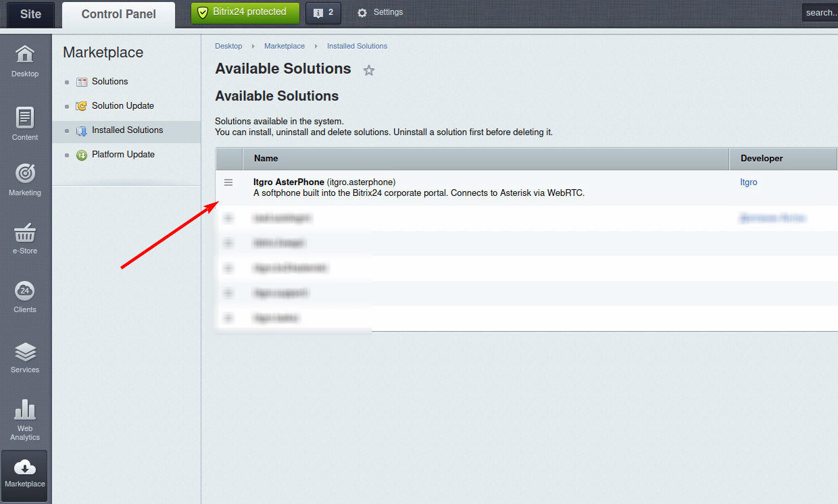The height and width of the screenshot is (504, 838).
Task: Open Solution Update menu item
Action: click(123, 106)
